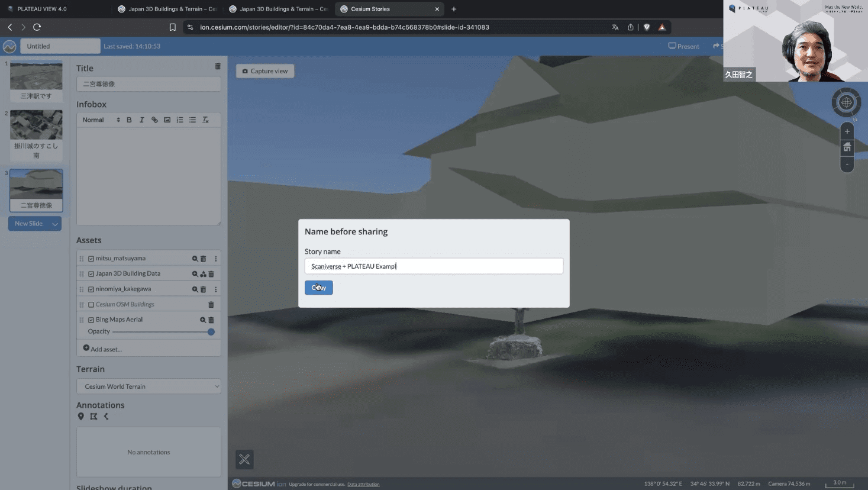868x490 pixels.
Task: Enable the Cesium OSM Buildings checkbox
Action: click(x=91, y=305)
